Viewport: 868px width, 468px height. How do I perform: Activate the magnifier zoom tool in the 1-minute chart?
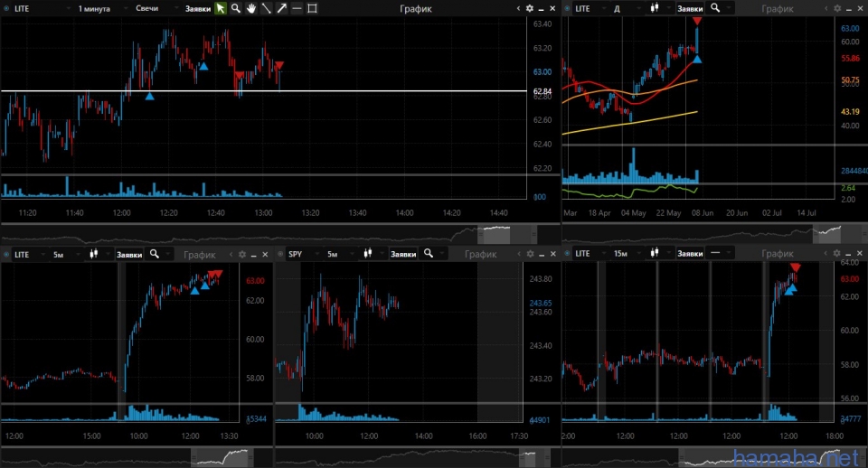pyautogui.click(x=235, y=8)
